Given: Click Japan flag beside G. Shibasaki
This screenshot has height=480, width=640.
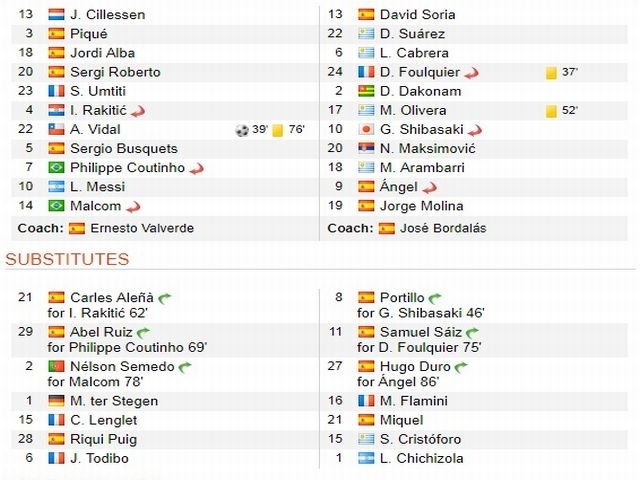Looking at the screenshot, I should point(366,129).
